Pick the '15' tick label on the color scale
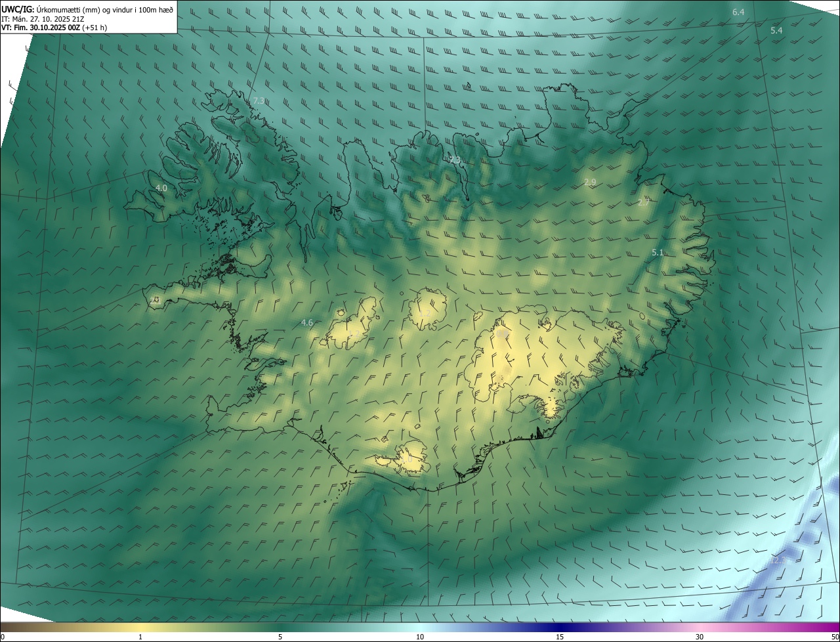This screenshot has width=840, height=642. [560, 637]
